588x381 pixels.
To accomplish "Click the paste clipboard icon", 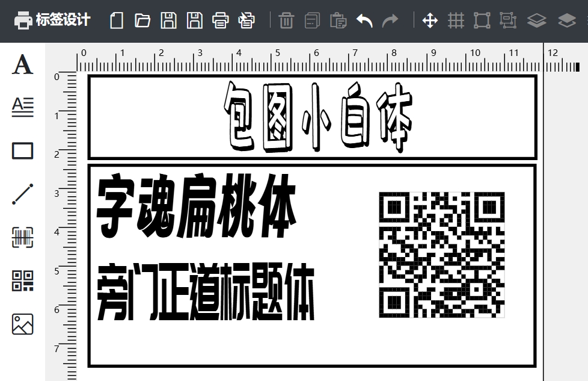I will coord(338,20).
